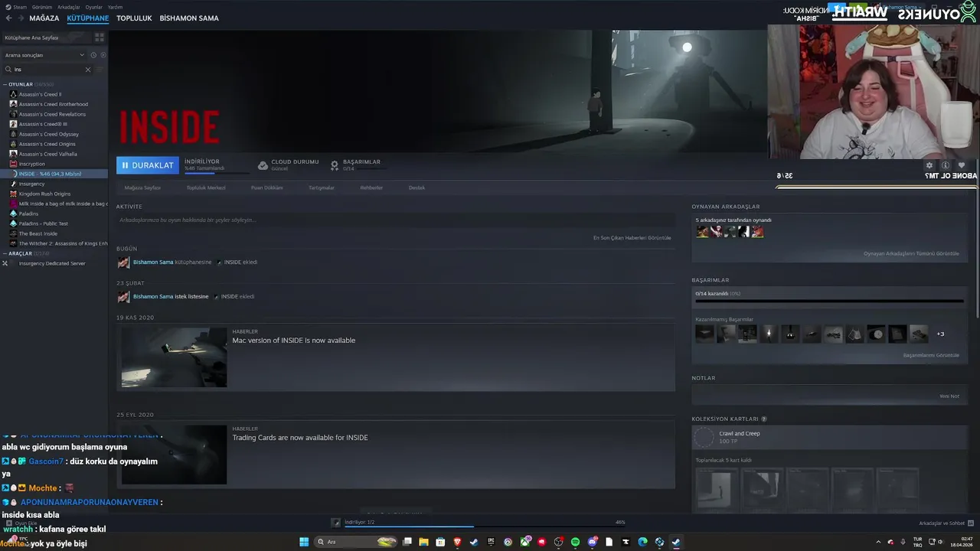View 'En Son Çıkan Haberleri Görüntüle'
This screenshot has width=980, height=551.
pyautogui.click(x=632, y=238)
